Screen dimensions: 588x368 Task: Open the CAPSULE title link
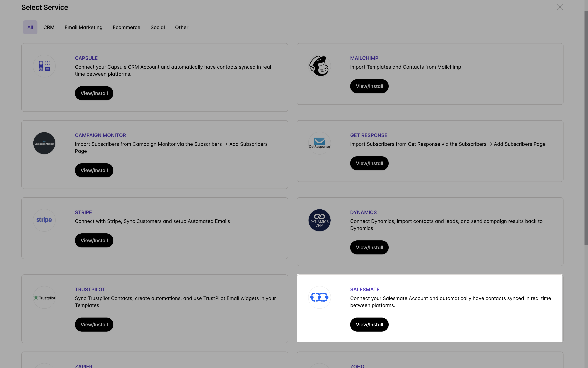[x=86, y=58]
